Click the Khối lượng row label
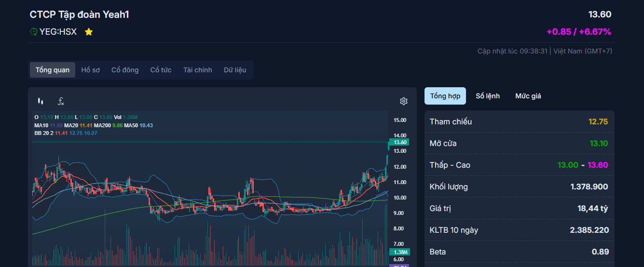Viewport: 644px width, 267px height. 449,187
